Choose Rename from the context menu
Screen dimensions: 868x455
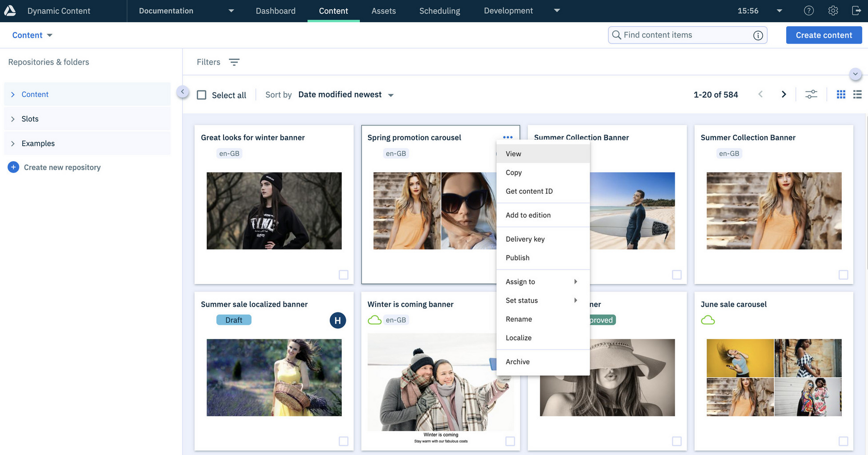pos(543,319)
